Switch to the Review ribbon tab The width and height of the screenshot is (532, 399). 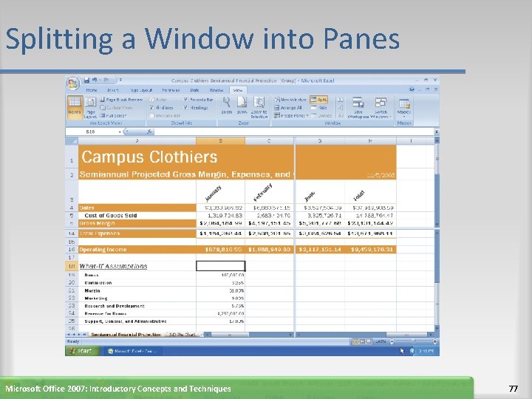pos(216,90)
